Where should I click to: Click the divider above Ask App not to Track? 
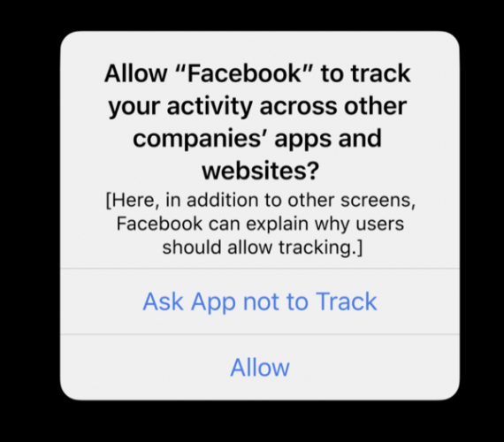click(x=260, y=268)
